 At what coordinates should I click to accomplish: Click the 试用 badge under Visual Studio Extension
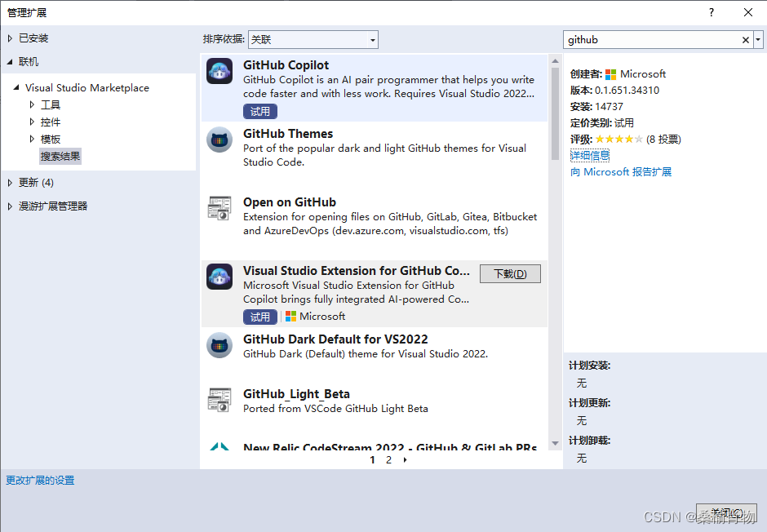point(260,317)
